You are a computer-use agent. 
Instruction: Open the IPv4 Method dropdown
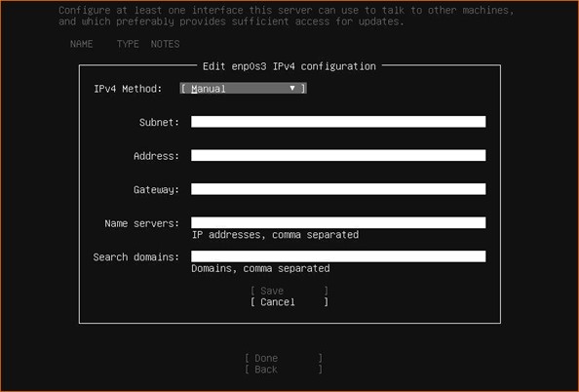243,89
